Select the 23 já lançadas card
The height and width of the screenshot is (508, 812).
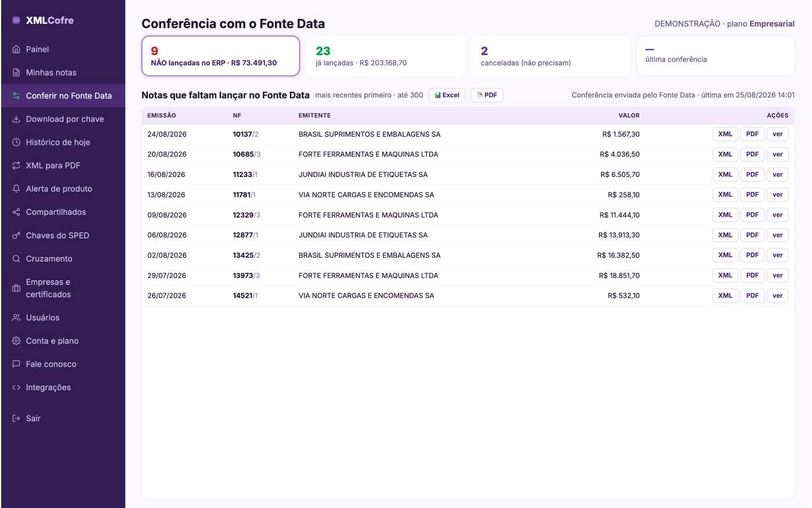pyautogui.click(x=386, y=56)
